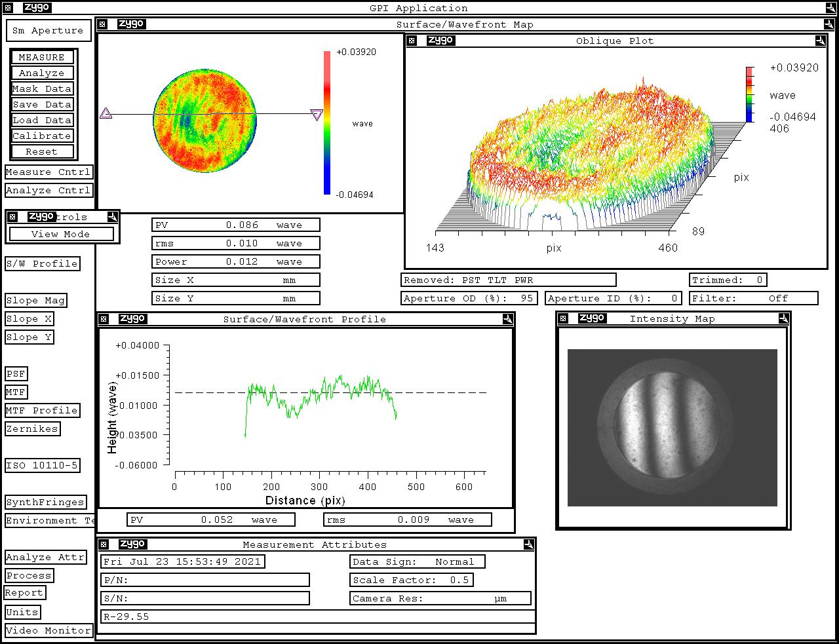Click the Trimmed: 0 field

click(x=728, y=280)
